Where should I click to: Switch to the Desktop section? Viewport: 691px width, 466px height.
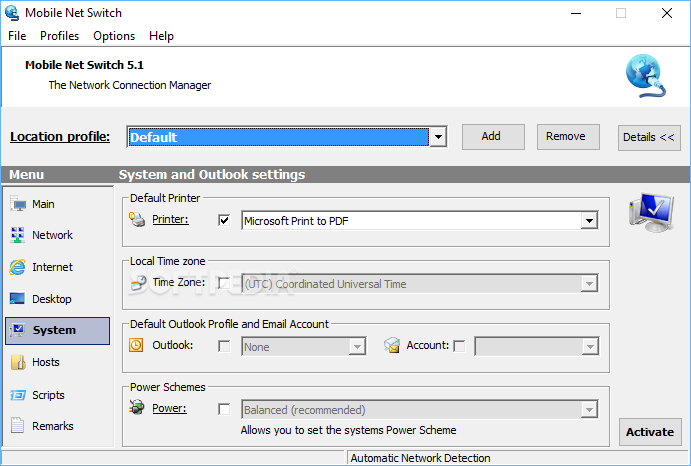pyautogui.click(x=57, y=299)
